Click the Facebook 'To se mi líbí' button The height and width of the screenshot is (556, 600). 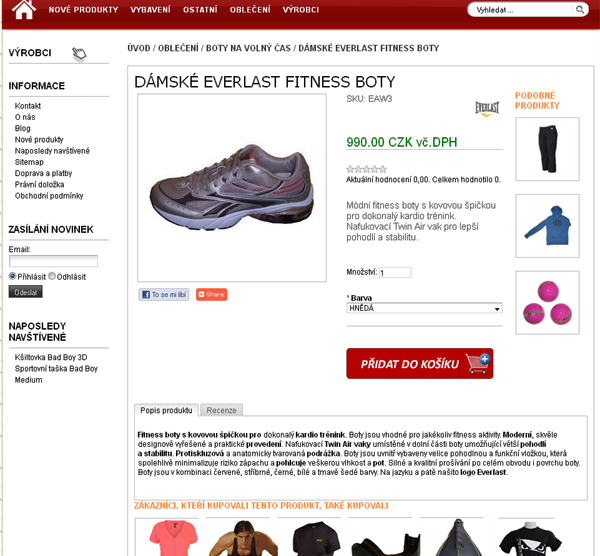coord(164,294)
